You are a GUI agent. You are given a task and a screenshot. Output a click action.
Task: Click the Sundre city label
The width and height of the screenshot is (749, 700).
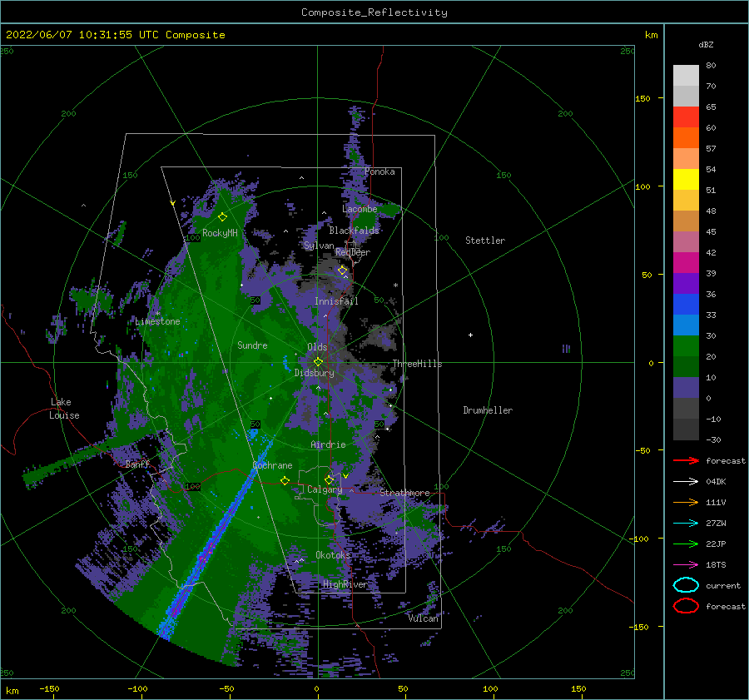(252, 345)
